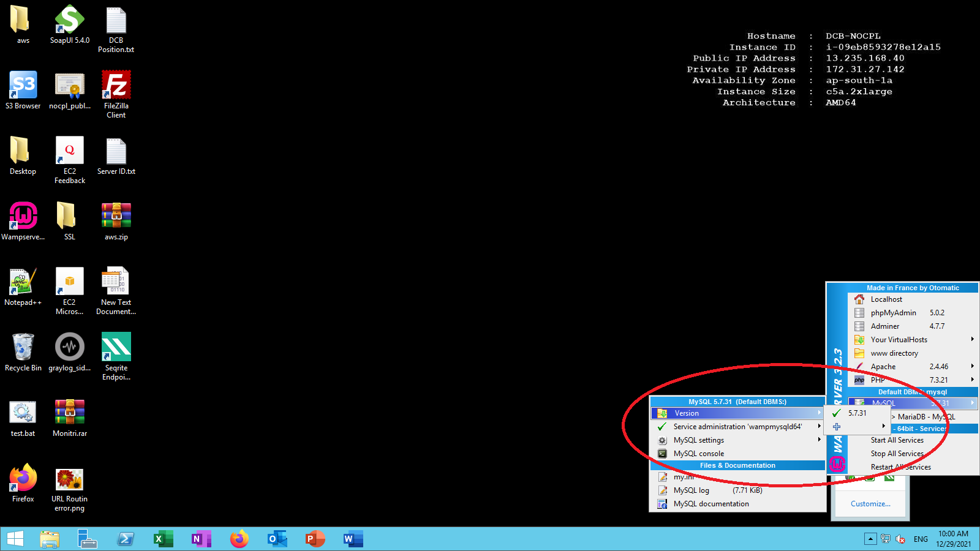
Task: Click the www directory folder icon
Action: [x=859, y=353]
